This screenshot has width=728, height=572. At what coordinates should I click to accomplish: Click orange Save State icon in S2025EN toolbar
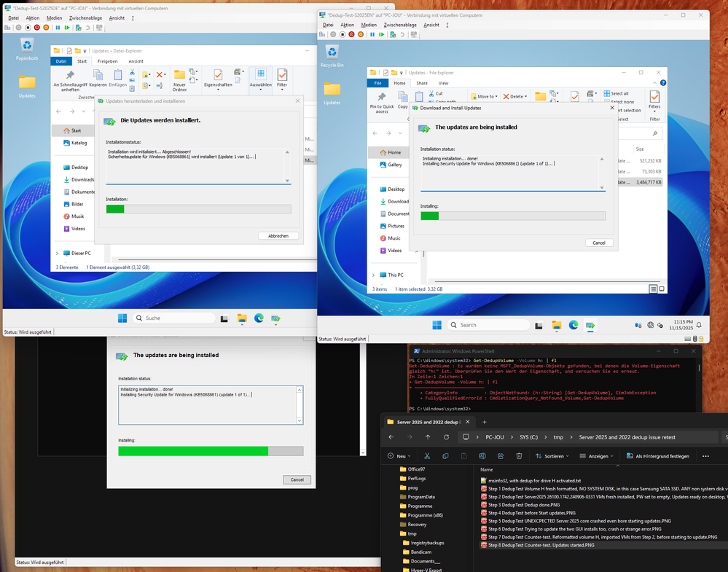pos(360,35)
